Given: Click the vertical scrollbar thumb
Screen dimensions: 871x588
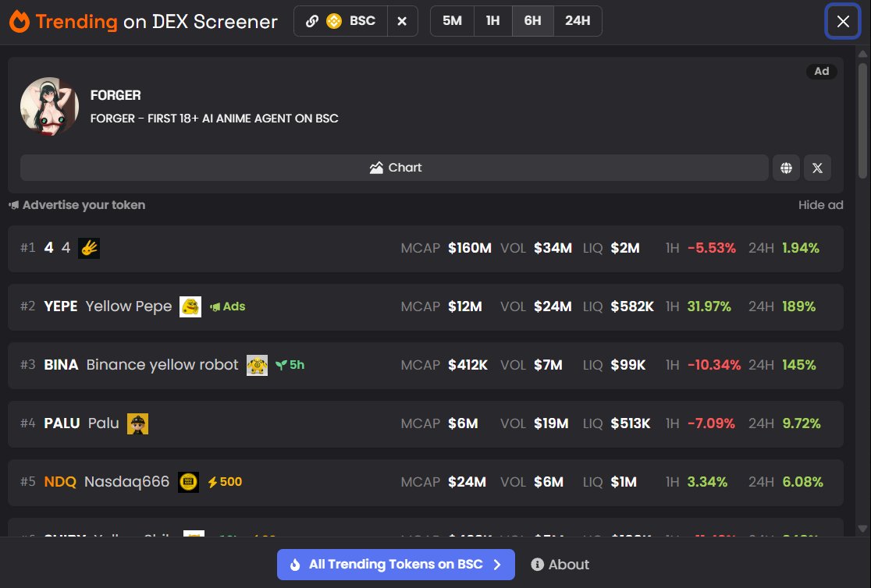Looking at the screenshot, I should point(862,120).
